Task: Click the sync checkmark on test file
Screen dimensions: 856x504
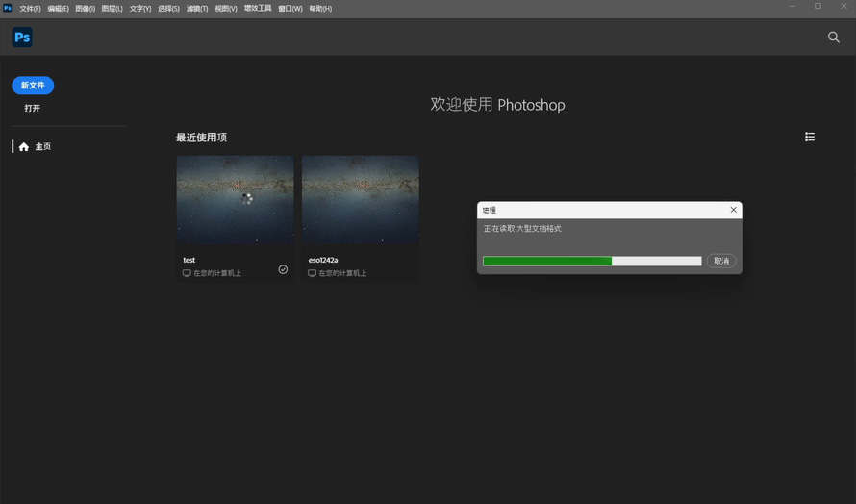Action: (x=283, y=269)
